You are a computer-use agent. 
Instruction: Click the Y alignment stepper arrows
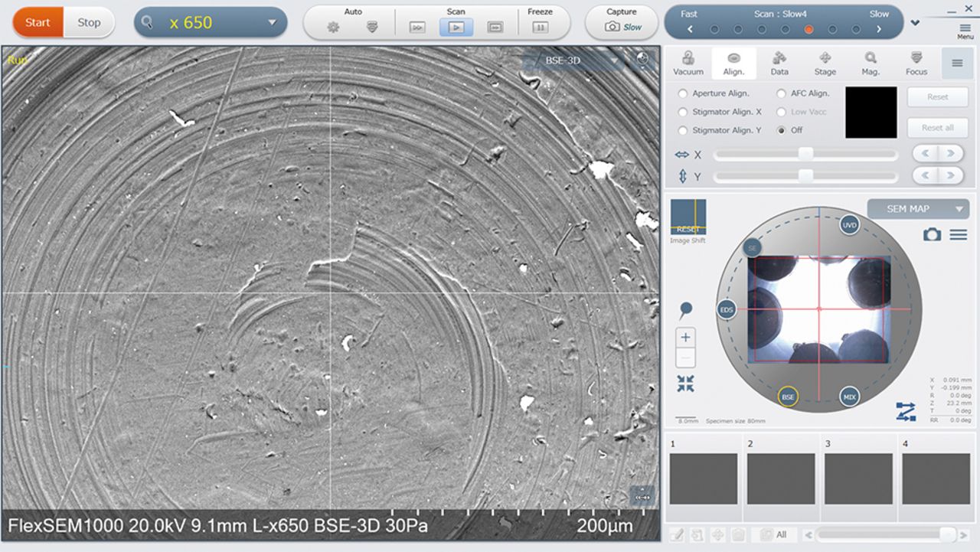[938, 176]
